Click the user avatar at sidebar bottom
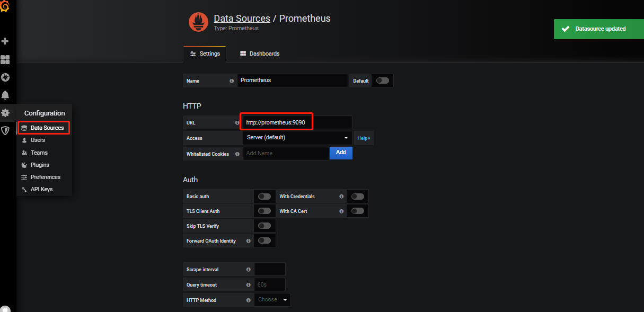The height and width of the screenshot is (312, 644). tap(5, 309)
